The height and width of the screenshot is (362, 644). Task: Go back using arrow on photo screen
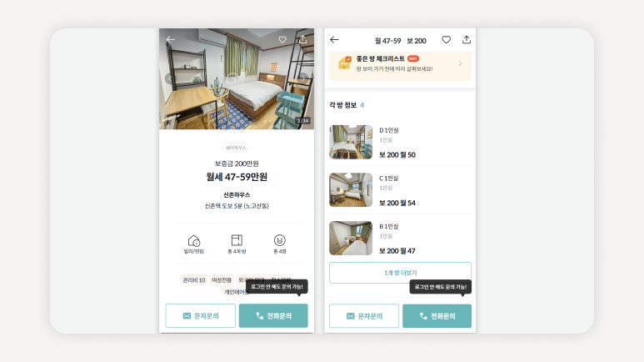coord(171,39)
